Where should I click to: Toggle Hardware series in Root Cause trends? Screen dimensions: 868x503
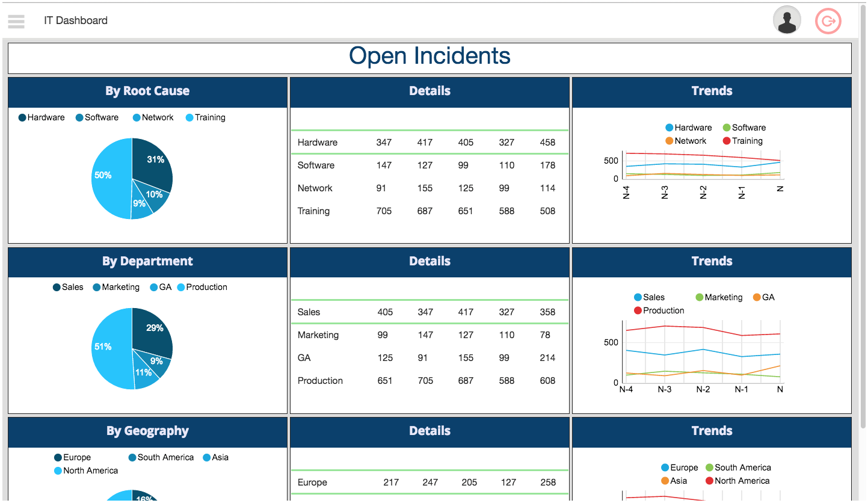(x=689, y=128)
